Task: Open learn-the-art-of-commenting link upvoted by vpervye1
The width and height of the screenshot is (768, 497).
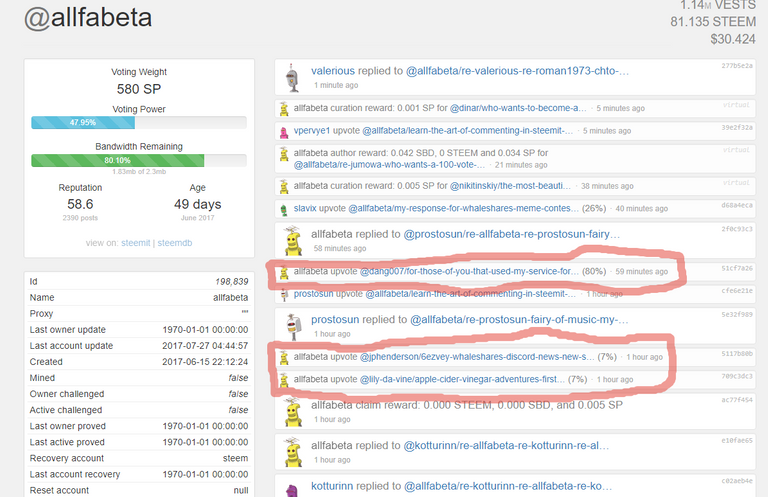Action: 467,131
